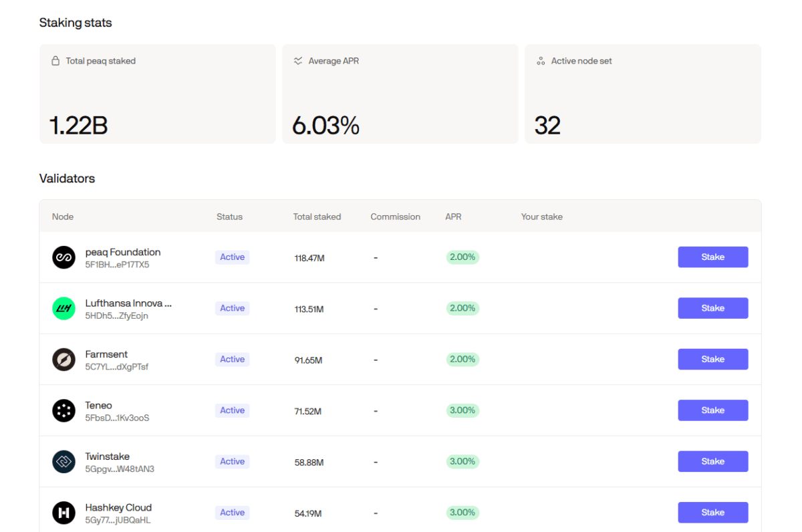This screenshot has width=802, height=532.
Task: Click the Total staked column header
Action: (317, 217)
